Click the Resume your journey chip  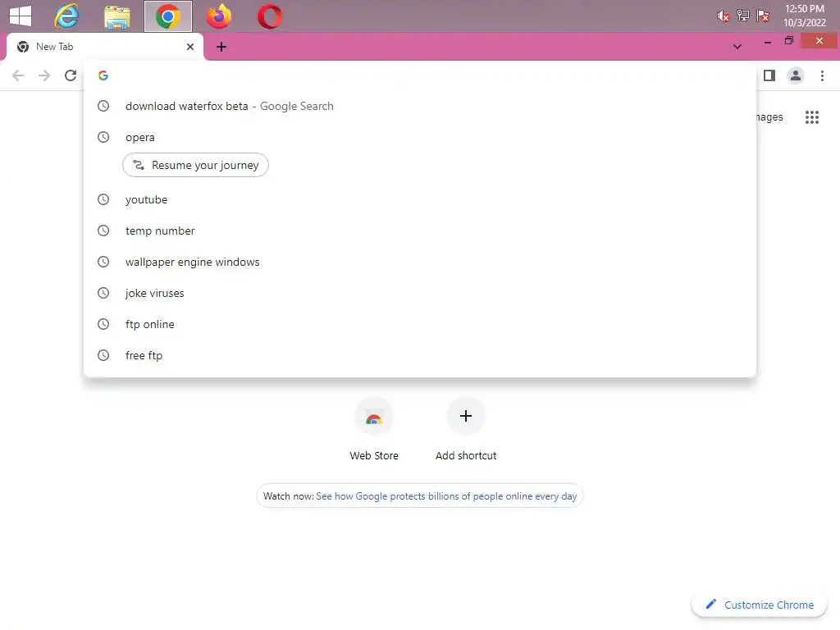(x=195, y=165)
